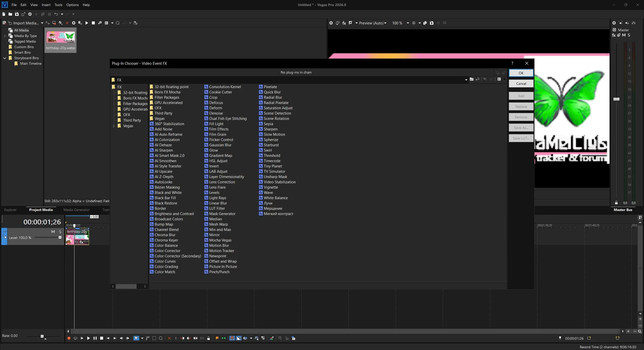Switch to the Media Generator tab
The width and height of the screenshot is (644, 350).
pyautogui.click(x=76, y=210)
